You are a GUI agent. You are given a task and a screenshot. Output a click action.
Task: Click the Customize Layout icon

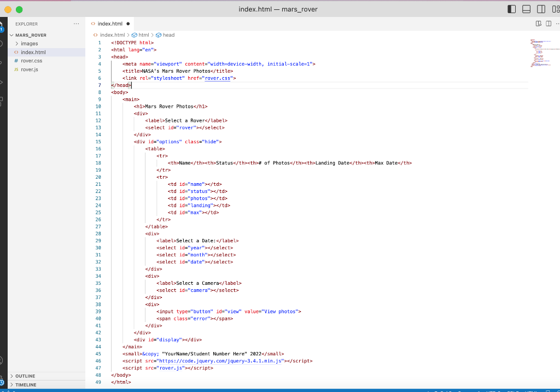555,9
